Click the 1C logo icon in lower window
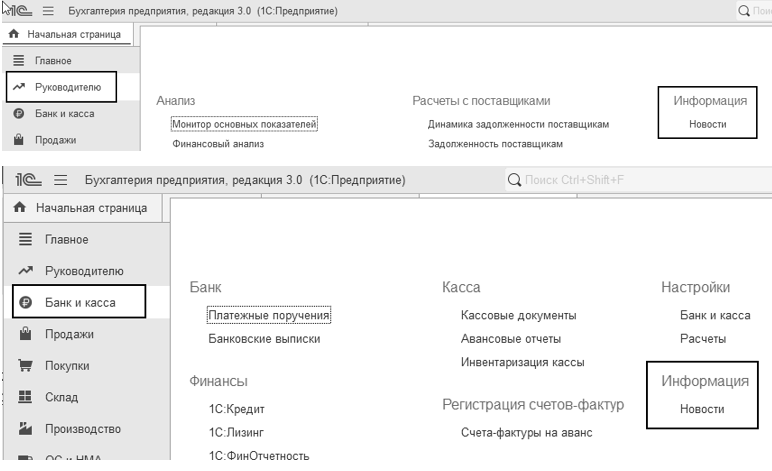The image size is (772, 471). [x=28, y=180]
